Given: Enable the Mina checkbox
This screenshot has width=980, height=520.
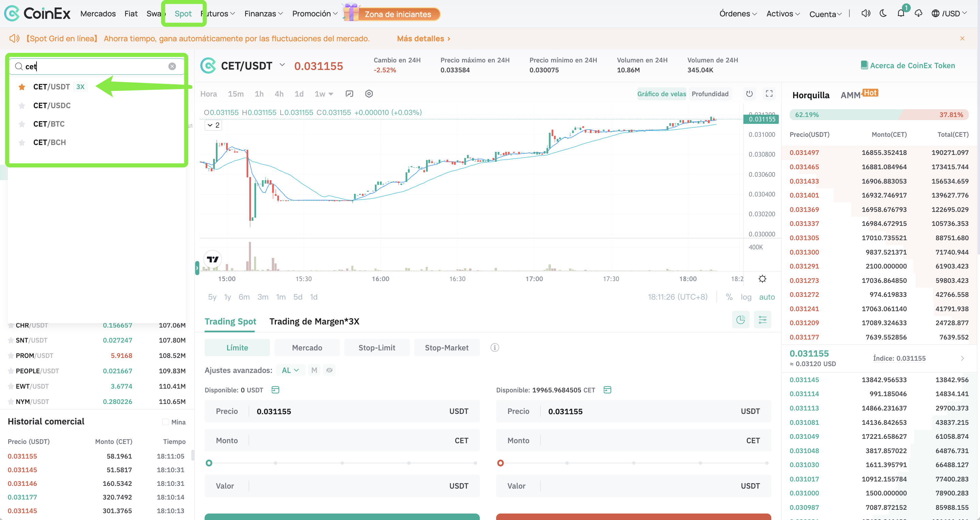Looking at the screenshot, I should 165,422.
